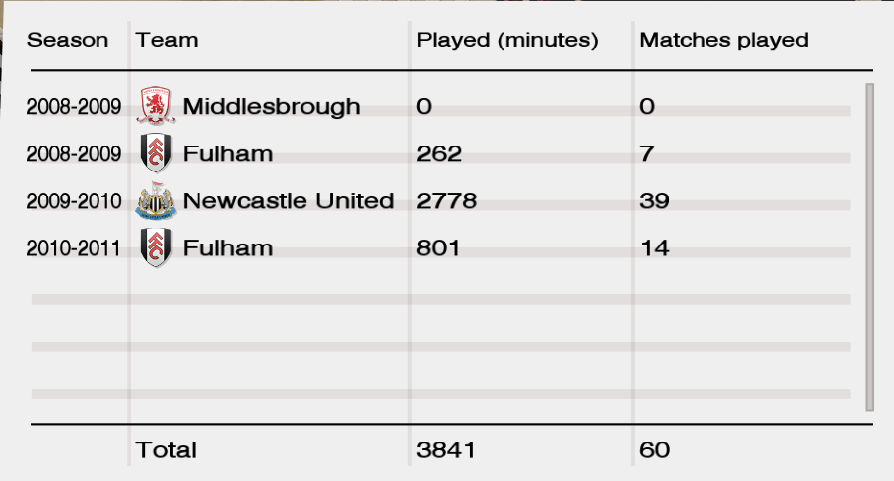The width and height of the screenshot is (894, 481).
Task: Click the vertical scrollbar of the table
Action: tap(869, 247)
